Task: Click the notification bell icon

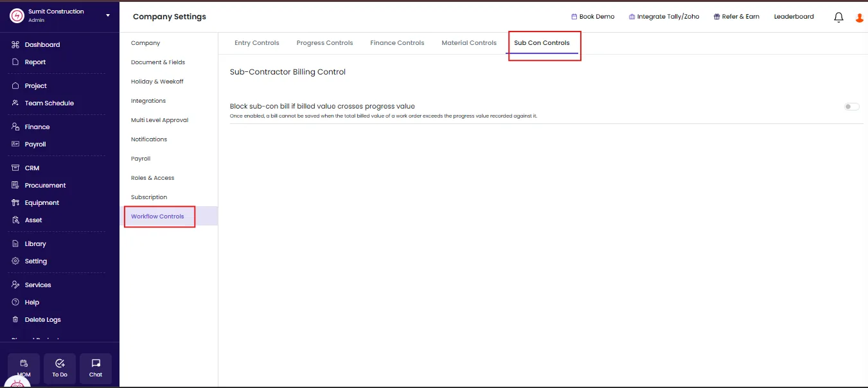Action: tap(838, 17)
